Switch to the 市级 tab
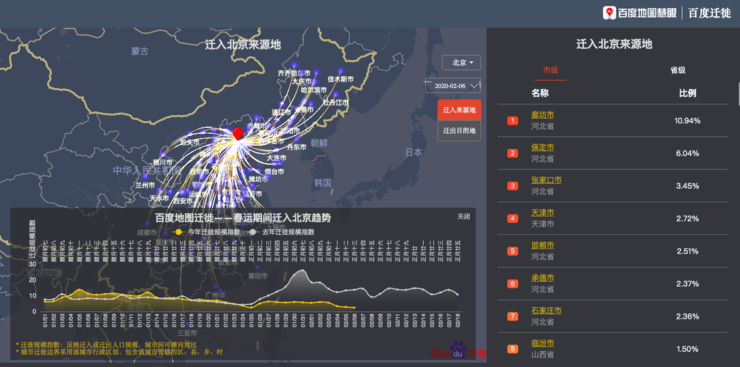 coord(550,70)
